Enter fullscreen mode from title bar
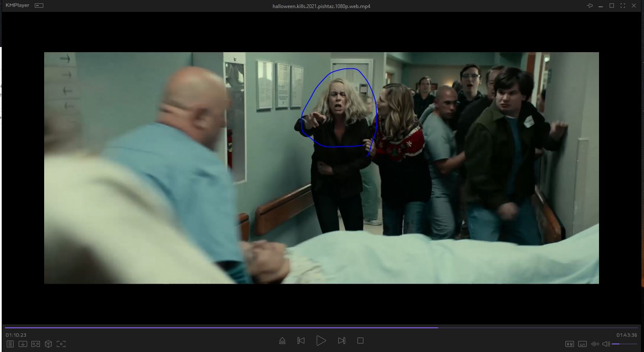This screenshot has height=352, width=644. tap(623, 6)
